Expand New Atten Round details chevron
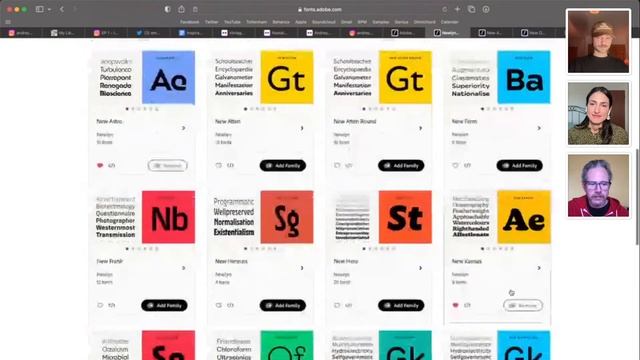 click(420, 128)
